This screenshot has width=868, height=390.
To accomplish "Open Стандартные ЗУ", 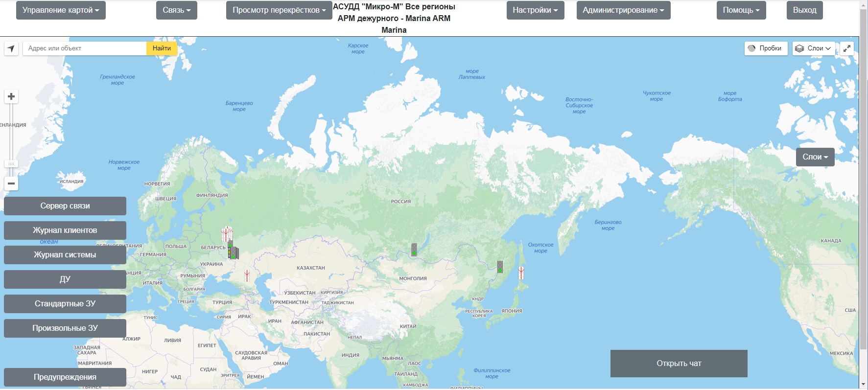I will pos(65,304).
